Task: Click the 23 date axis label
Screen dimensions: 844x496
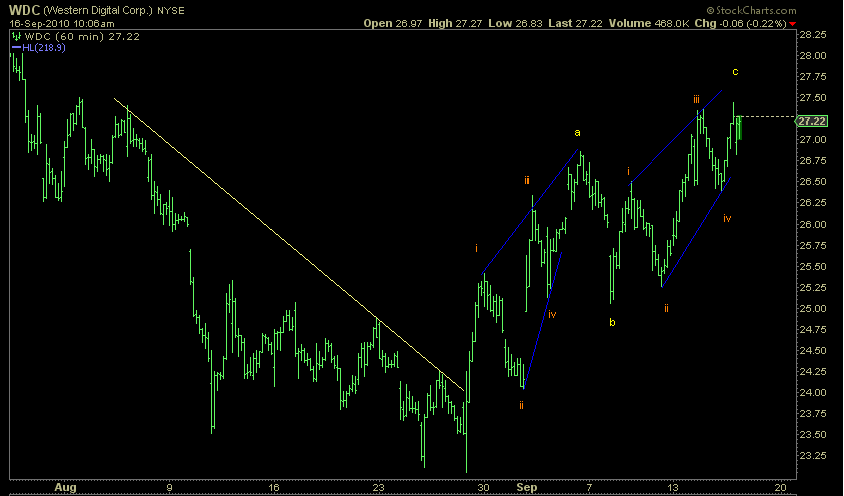Action: 379,487
